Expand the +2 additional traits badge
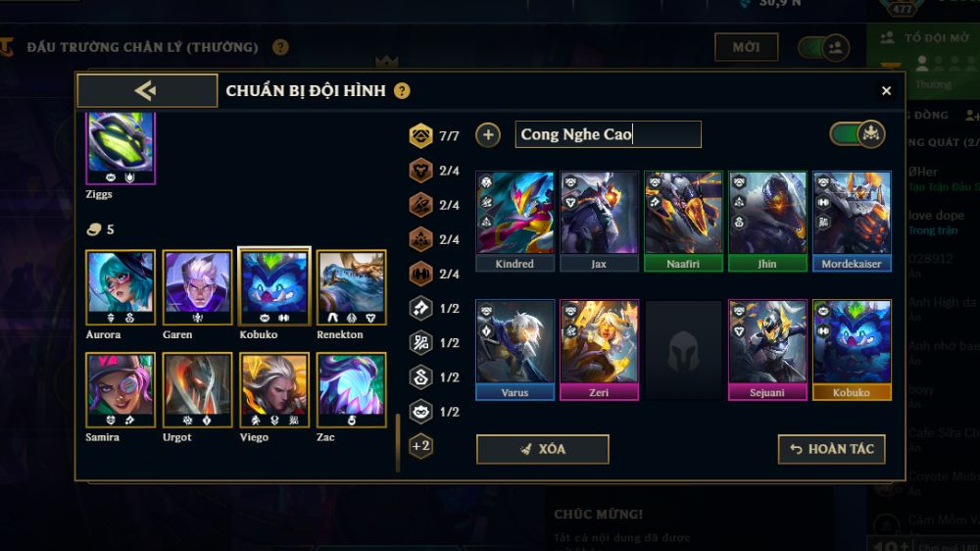Viewport: 980px width, 551px height. point(420,446)
